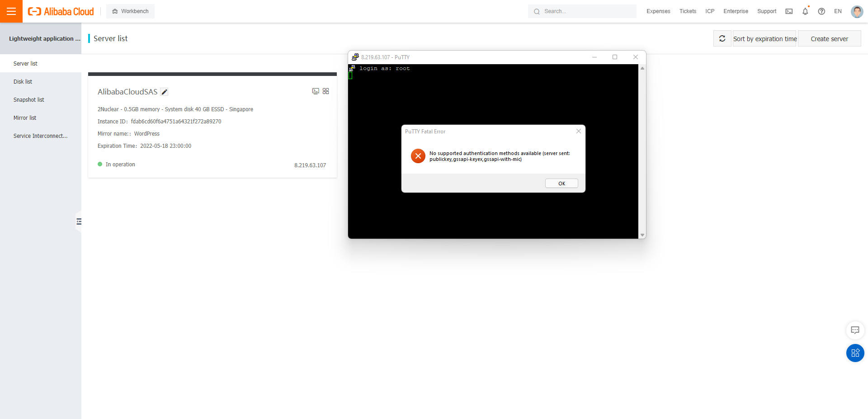The width and height of the screenshot is (868, 419).
Task: Select Server list in sidebar
Action: coord(41,63)
